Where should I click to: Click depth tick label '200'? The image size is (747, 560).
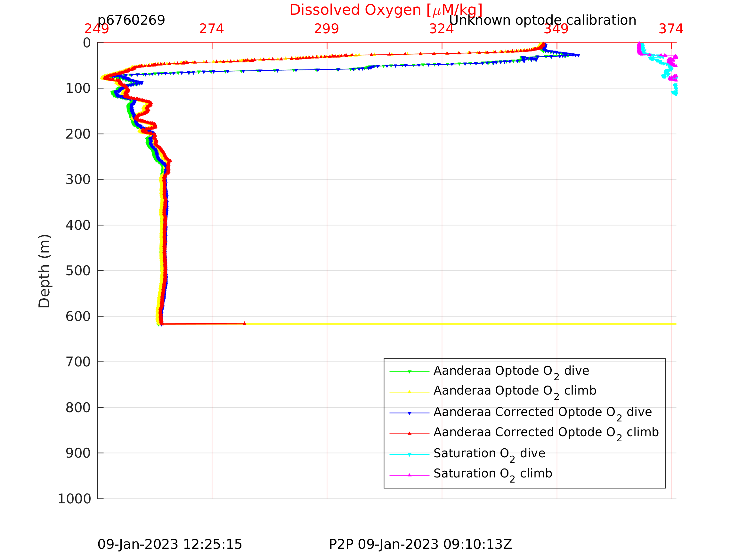pyautogui.click(x=78, y=134)
